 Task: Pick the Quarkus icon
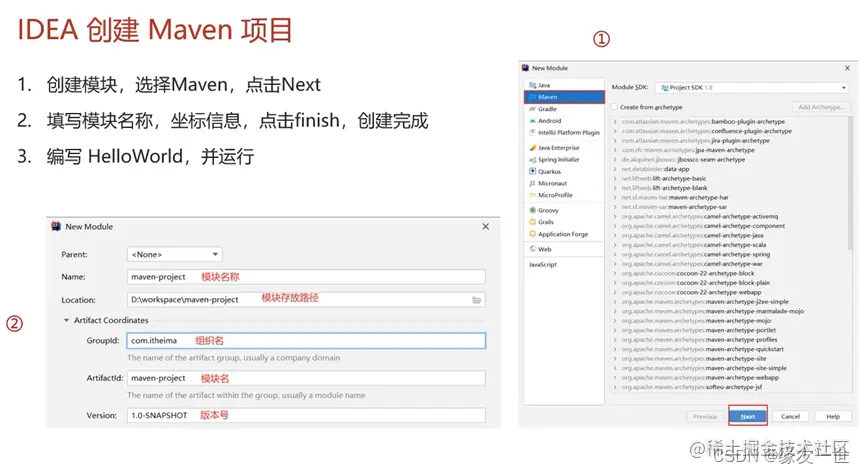point(532,171)
